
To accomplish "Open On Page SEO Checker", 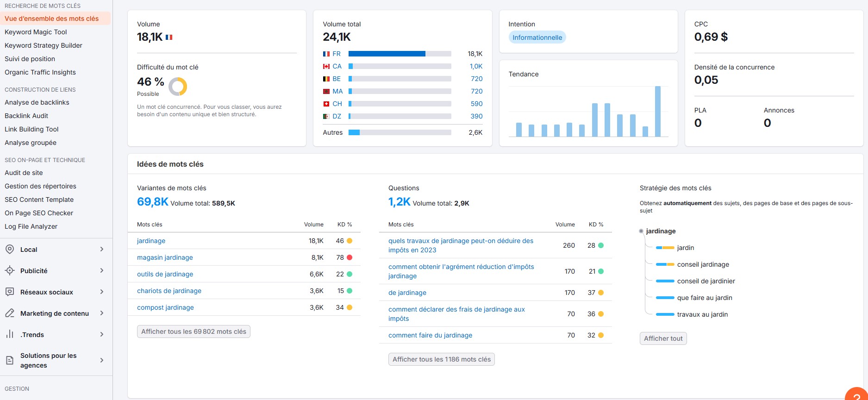I will [x=39, y=213].
